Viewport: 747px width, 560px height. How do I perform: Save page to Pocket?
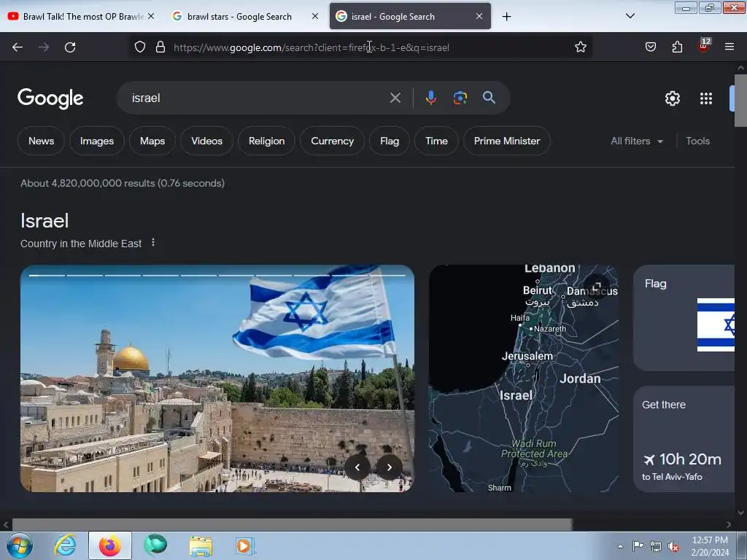coord(651,47)
